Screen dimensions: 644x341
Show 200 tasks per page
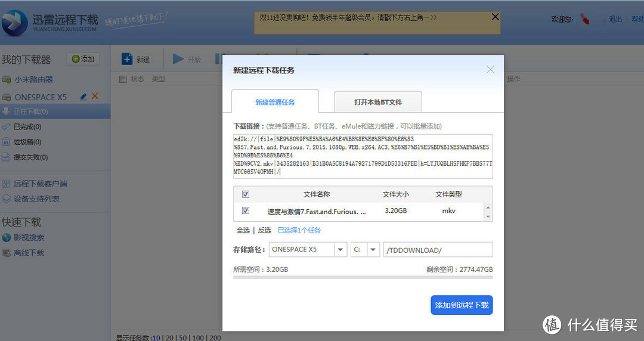[215, 337]
